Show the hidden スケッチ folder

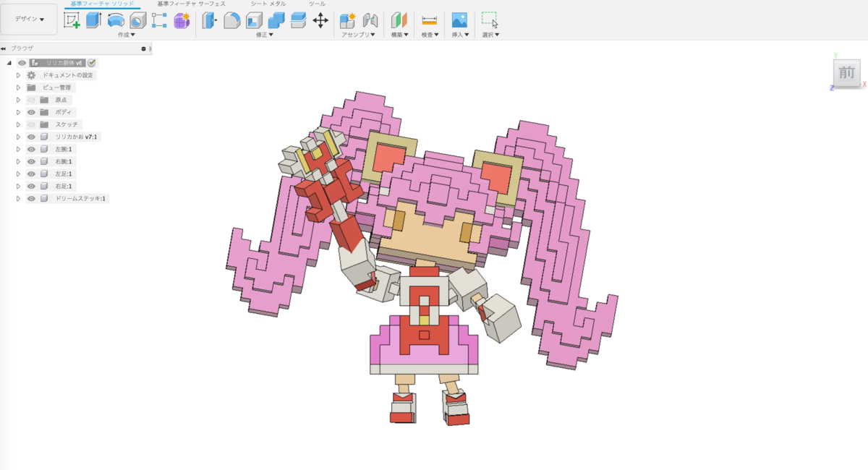click(31, 124)
